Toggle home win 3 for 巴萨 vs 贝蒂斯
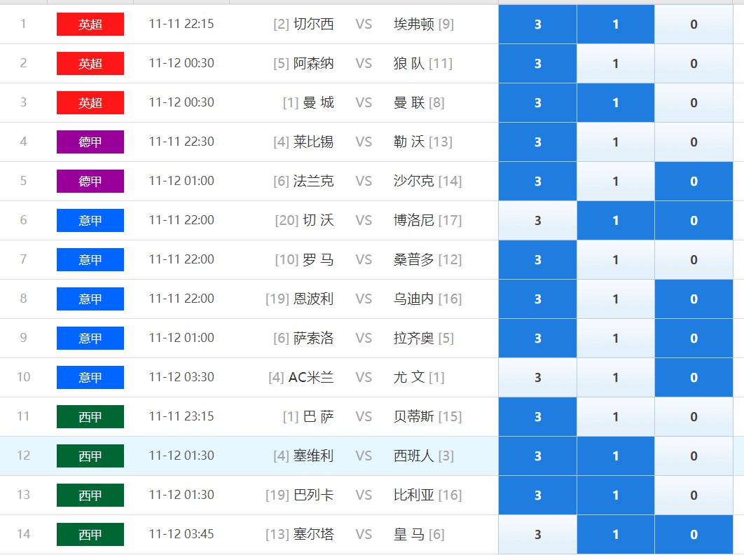This screenshot has width=744, height=560. (x=537, y=417)
